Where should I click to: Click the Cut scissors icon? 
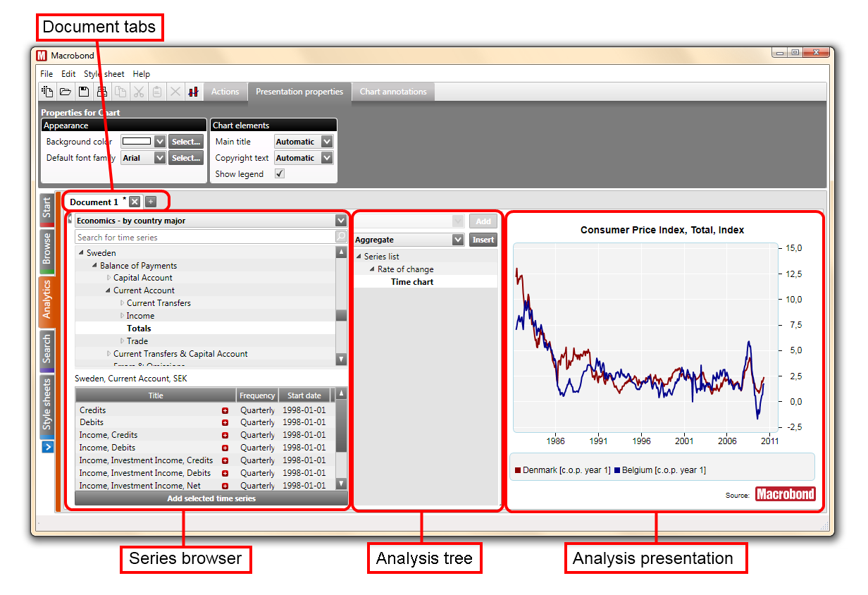pyautogui.click(x=139, y=92)
